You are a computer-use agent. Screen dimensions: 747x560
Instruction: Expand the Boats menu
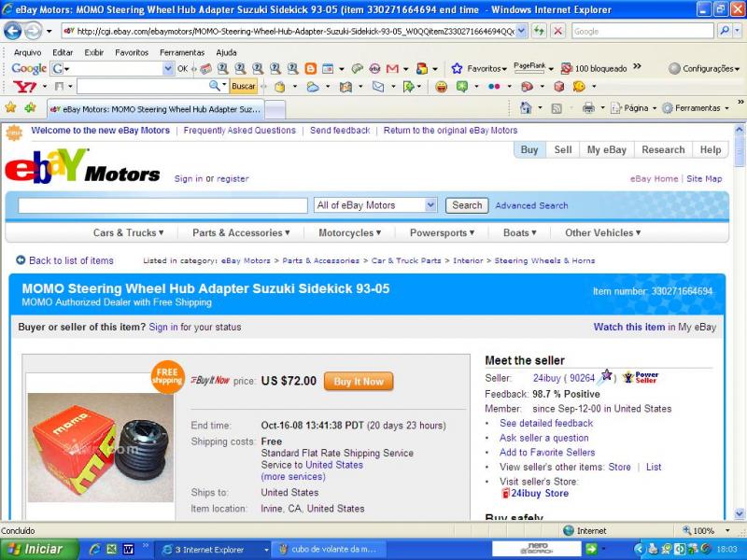[x=520, y=232]
